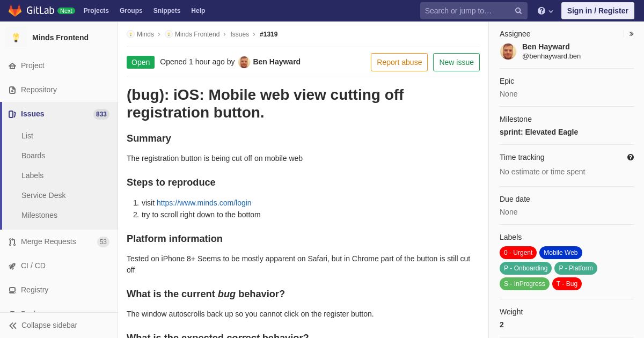
Task: Click the search magnifier icon
Action: coord(518,11)
